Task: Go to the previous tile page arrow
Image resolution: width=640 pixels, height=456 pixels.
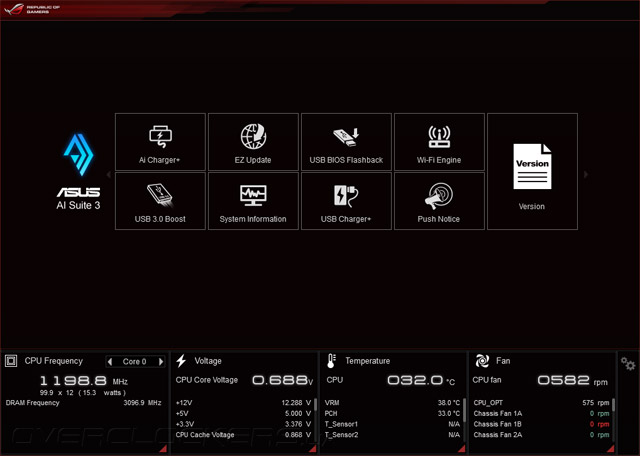Action: 109,174
